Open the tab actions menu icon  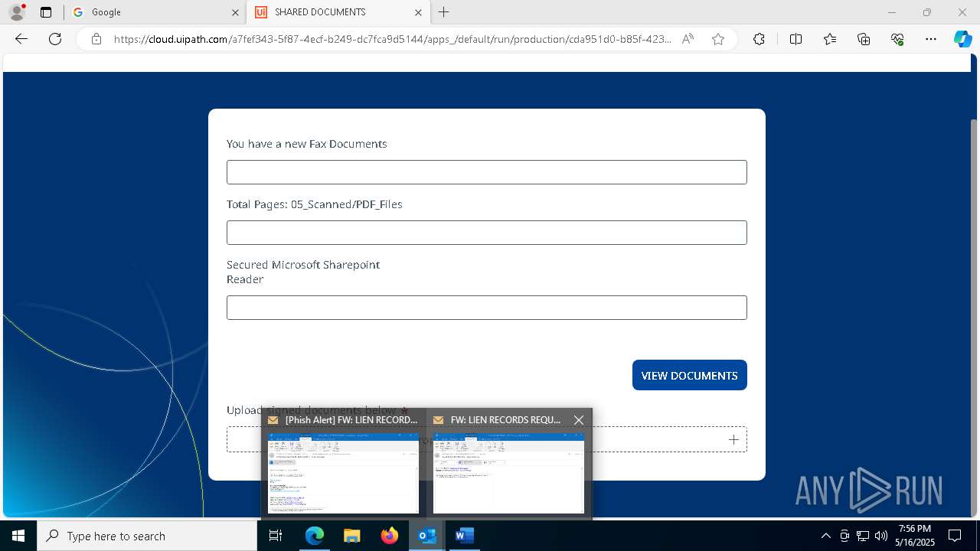click(46, 12)
